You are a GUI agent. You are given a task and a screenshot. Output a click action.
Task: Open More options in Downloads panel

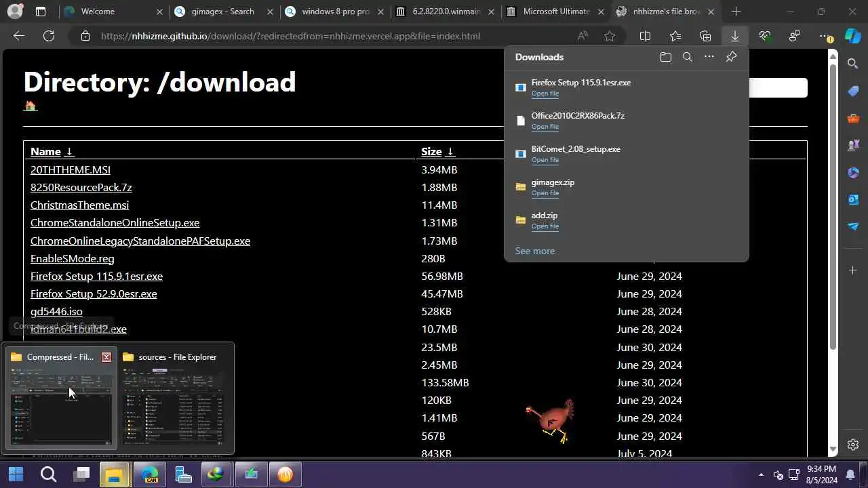click(x=709, y=57)
